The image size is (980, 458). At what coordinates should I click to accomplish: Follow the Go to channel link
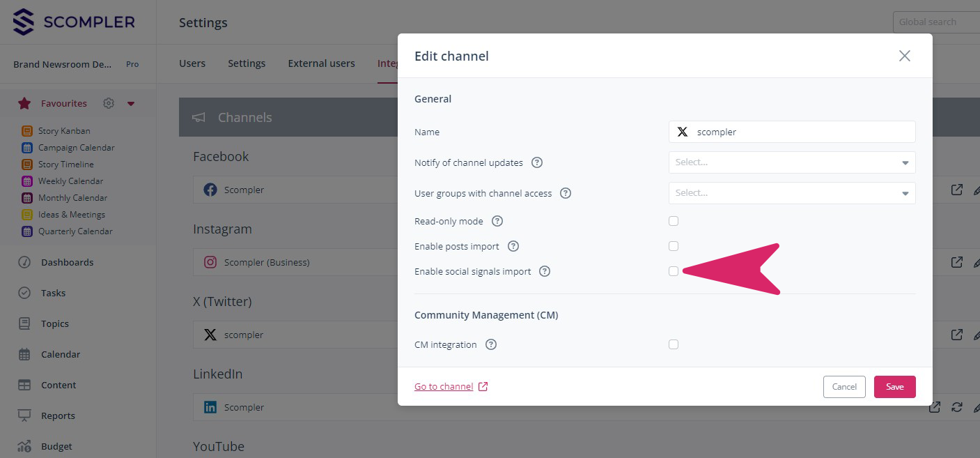444,387
